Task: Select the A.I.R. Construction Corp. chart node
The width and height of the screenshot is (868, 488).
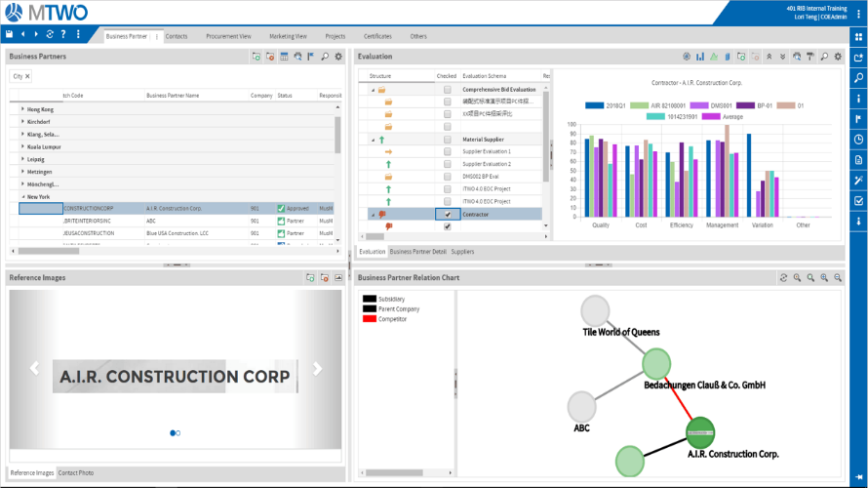Action: point(700,432)
